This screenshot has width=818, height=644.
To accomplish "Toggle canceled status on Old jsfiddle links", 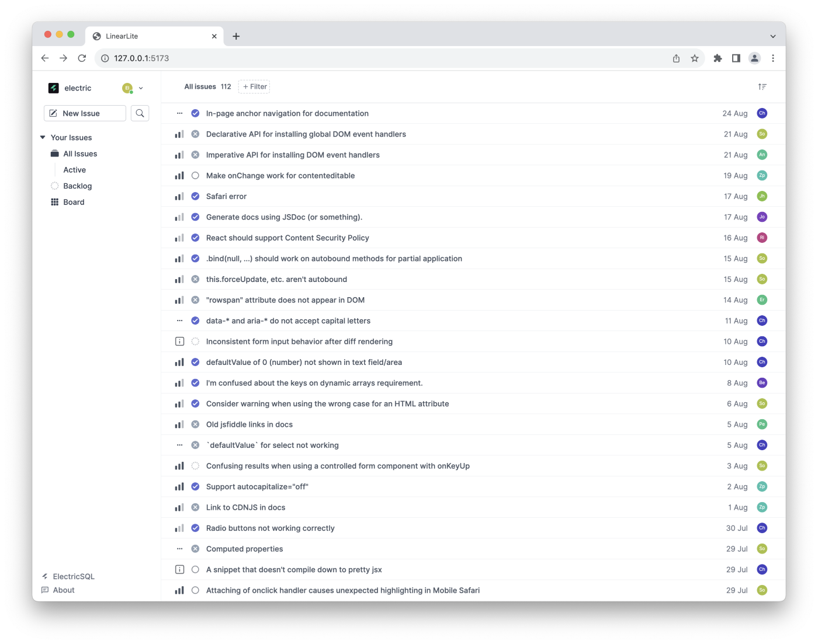I will point(195,424).
